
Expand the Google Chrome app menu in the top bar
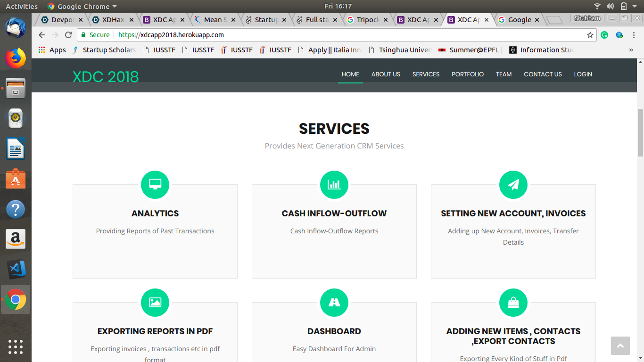click(82, 6)
